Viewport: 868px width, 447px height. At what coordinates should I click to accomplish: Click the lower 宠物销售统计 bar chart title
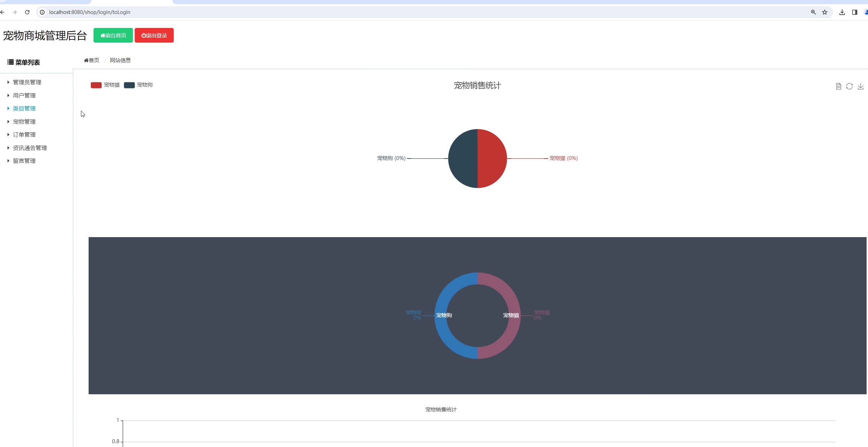click(441, 410)
